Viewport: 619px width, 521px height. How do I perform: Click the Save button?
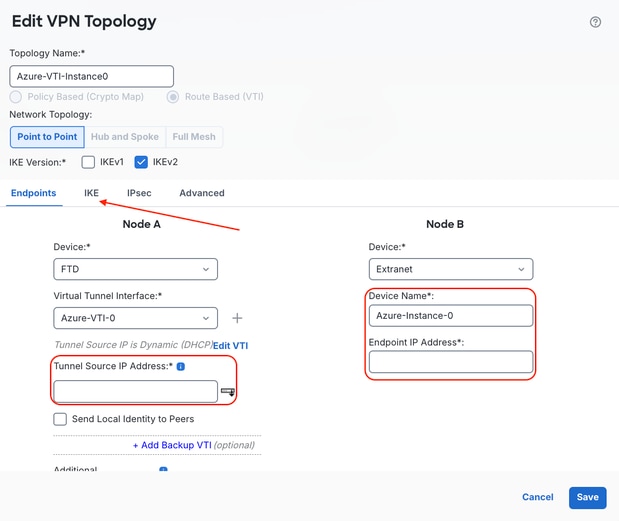587,497
